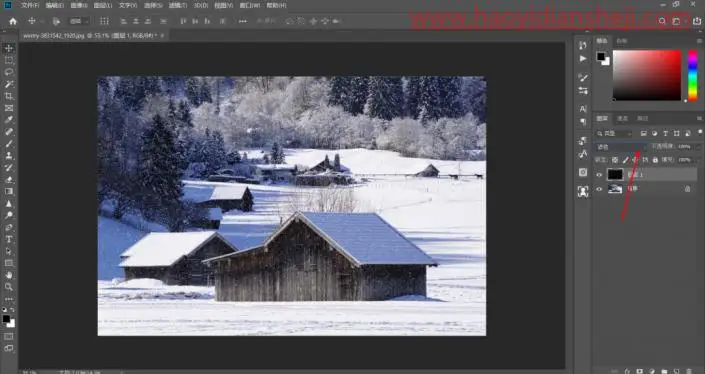Toggle Lock image pixels brush icon
Viewport: 705px width, 374px height.
(x=625, y=160)
